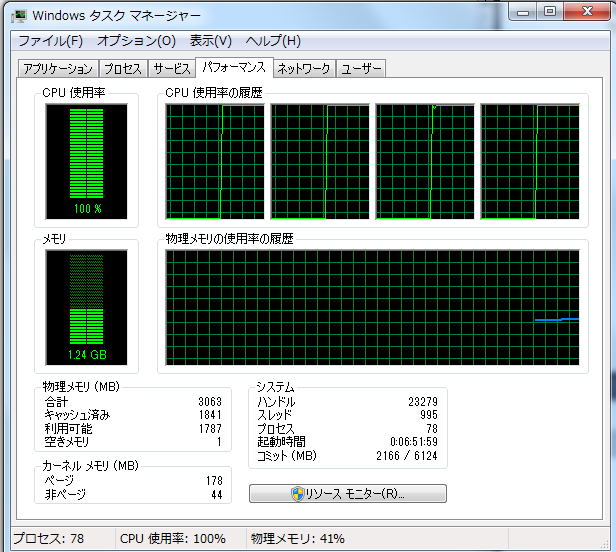Click the 非ページ value 44
This screenshot has height=552, width=616.
(x=217, y=494)
